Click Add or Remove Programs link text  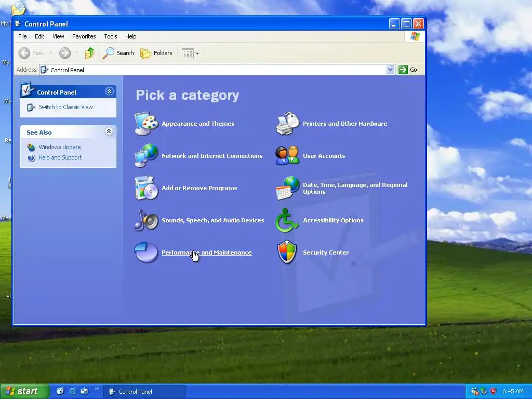[199, 188]
